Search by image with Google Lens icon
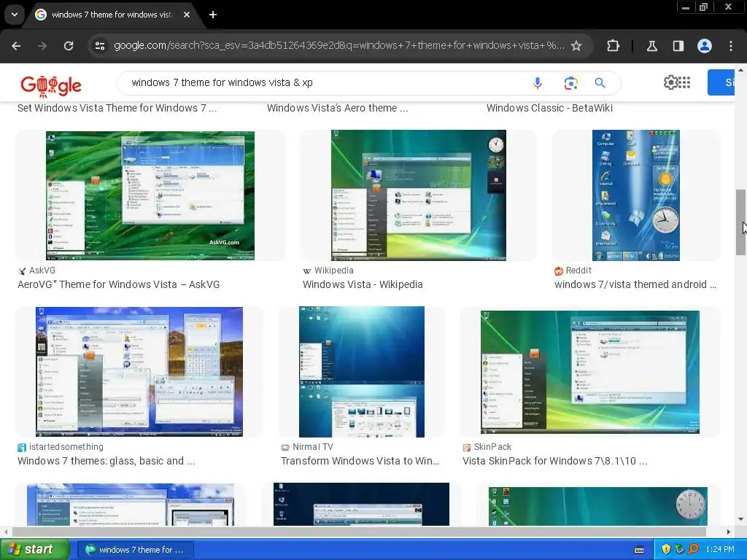The image size is (747, 560). [570, 83]
